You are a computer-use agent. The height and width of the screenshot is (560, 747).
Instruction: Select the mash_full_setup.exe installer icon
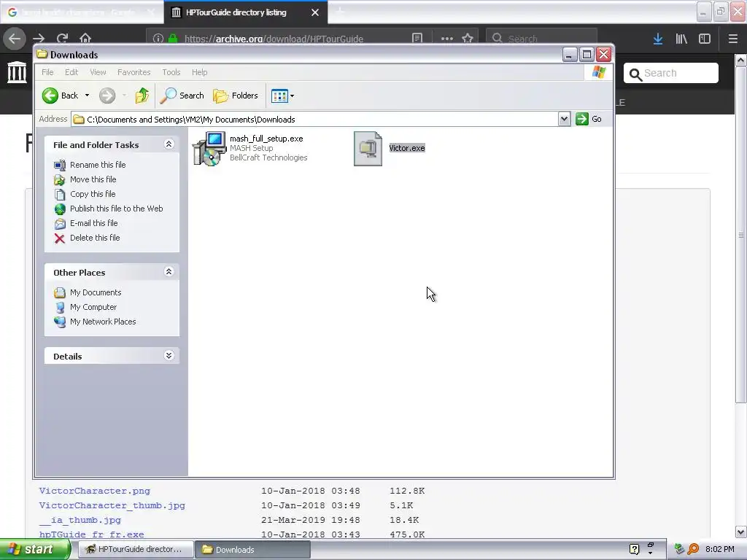209,149
